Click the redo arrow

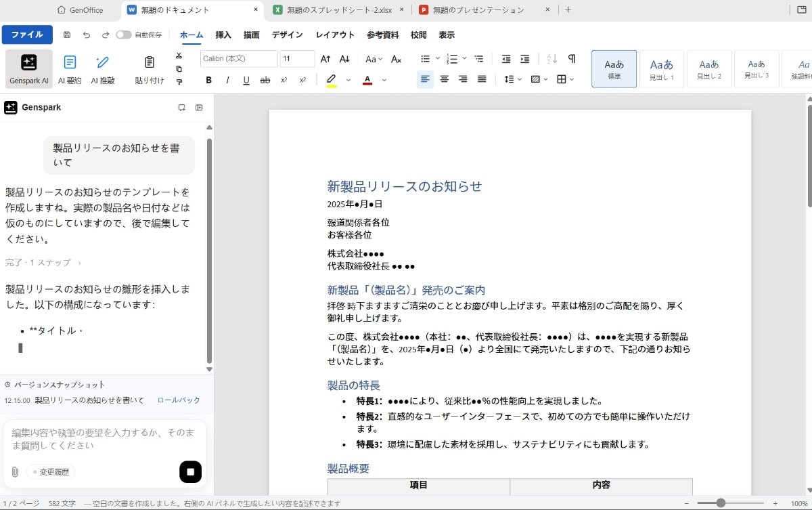pyautogui.click(x=106, y=35)
